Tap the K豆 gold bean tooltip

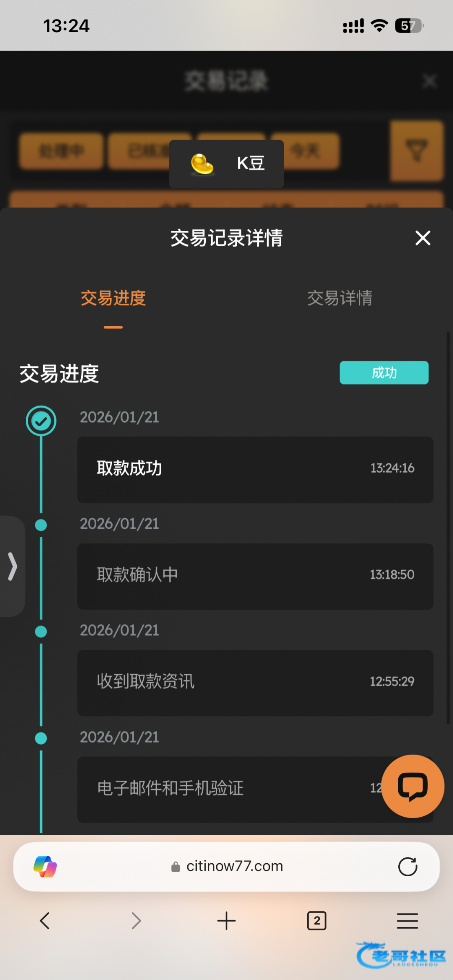226,164
